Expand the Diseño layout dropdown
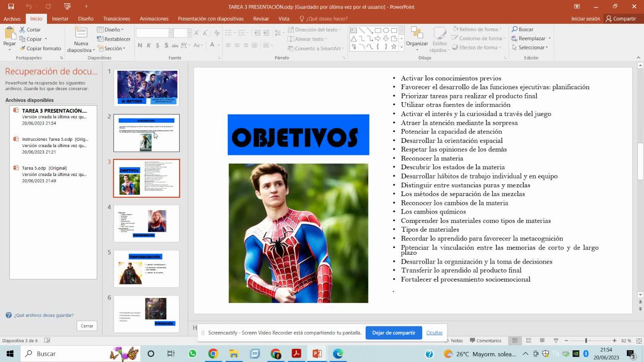The height and width of the screenshot is (362, 644). tap(111, 29)
